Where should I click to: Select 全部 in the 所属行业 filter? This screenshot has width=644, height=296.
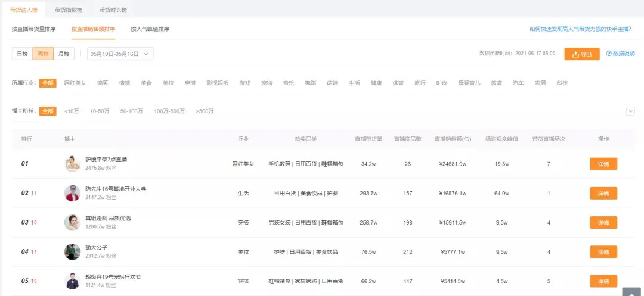point(48,83)
